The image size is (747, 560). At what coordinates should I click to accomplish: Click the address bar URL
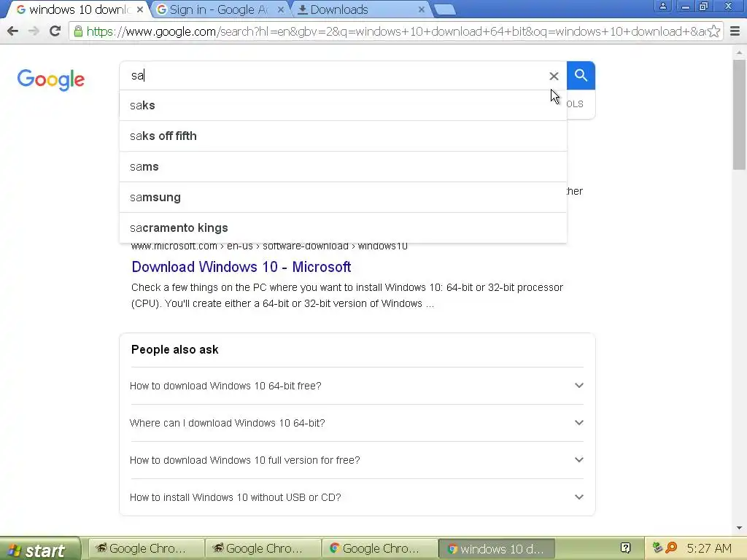click(395, 31)
